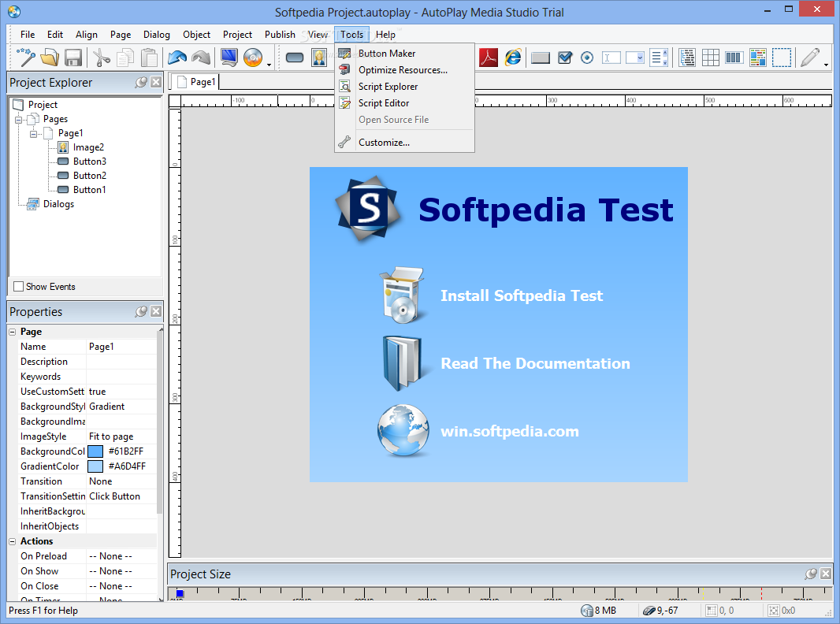
Task: Click the New Project wizard wand icon
Action: [26, 58]
